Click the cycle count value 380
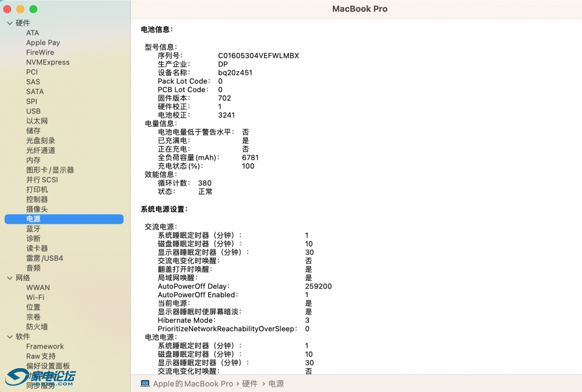Image resolution: width=582 pixels, height=392 pixels. coord(204,183)
